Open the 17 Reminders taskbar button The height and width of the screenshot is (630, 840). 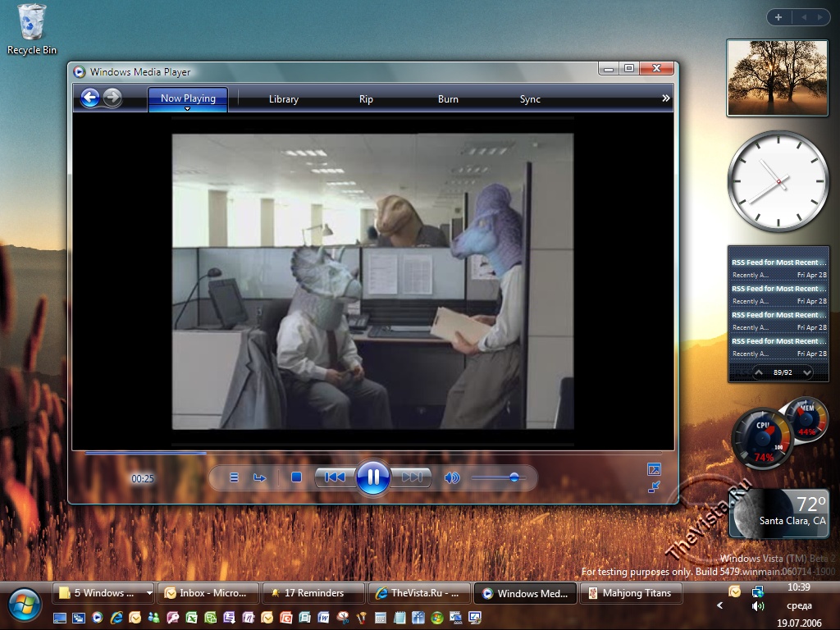313,593
